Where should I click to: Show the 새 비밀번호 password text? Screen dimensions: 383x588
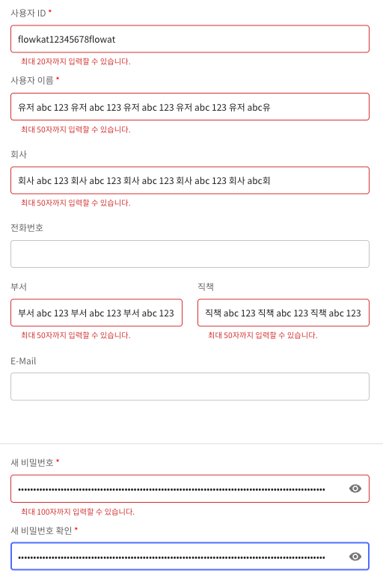[x=355, y=489]
